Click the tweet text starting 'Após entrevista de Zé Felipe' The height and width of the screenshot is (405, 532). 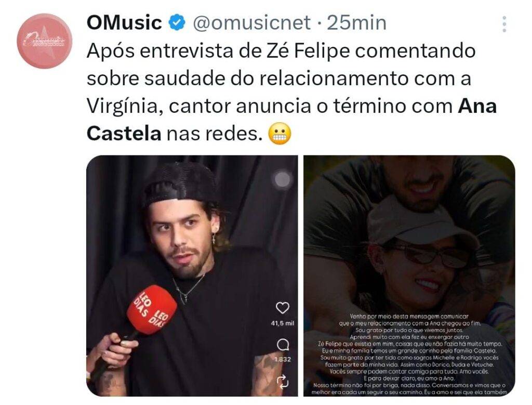(x=292, y=92)
